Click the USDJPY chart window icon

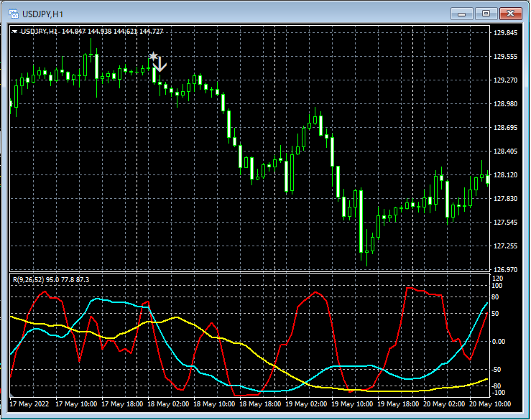[14, 14]
